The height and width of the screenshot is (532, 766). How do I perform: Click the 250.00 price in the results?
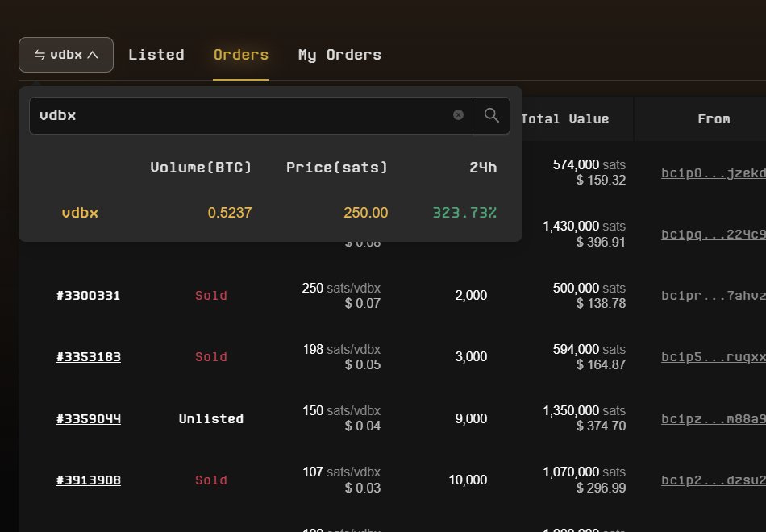tap(365, 213)
